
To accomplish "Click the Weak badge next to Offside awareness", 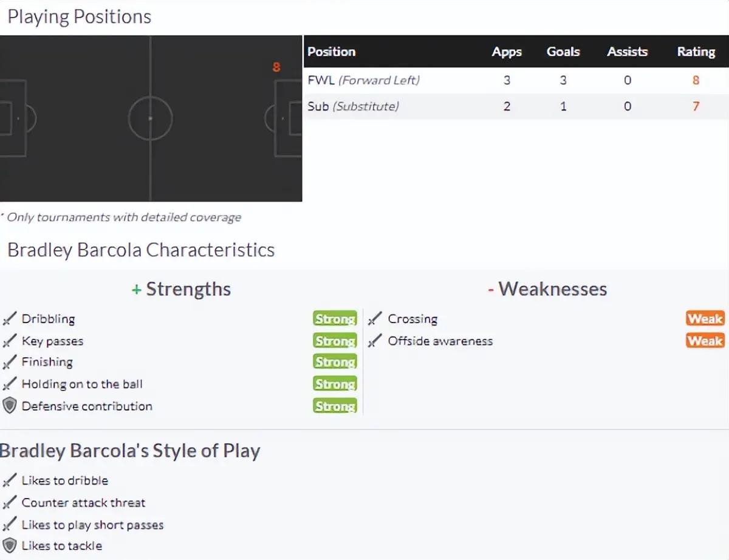I will [x=705, y=341].
